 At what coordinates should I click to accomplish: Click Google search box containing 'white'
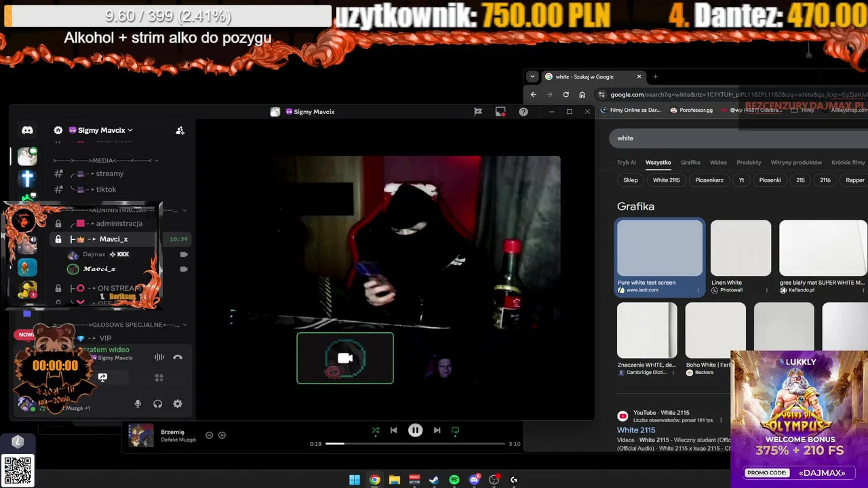pos(739,138)
